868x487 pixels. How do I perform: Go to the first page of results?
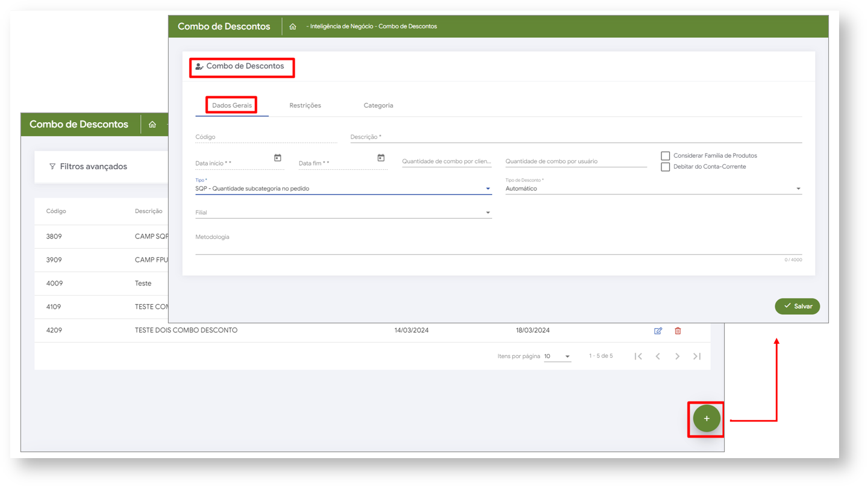[638, 356]
